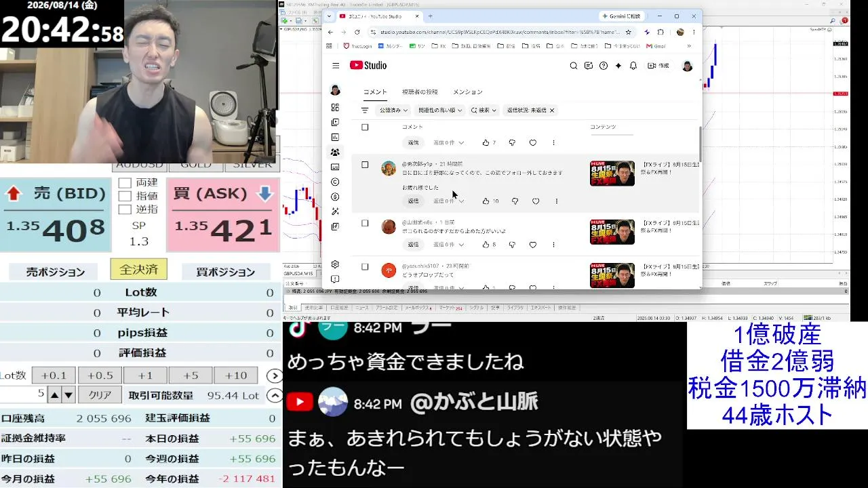Open the Content icon in Studio sidebar

coord(335,123)
